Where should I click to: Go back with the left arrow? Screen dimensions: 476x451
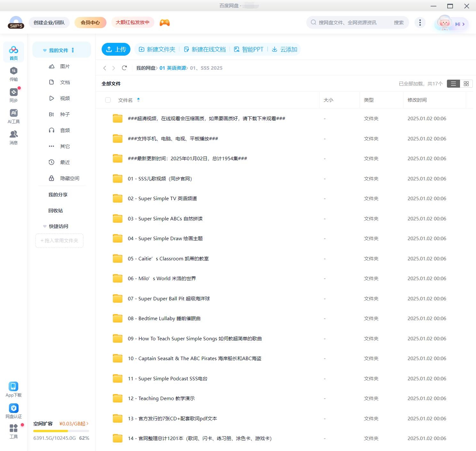[x=105, y=68]
